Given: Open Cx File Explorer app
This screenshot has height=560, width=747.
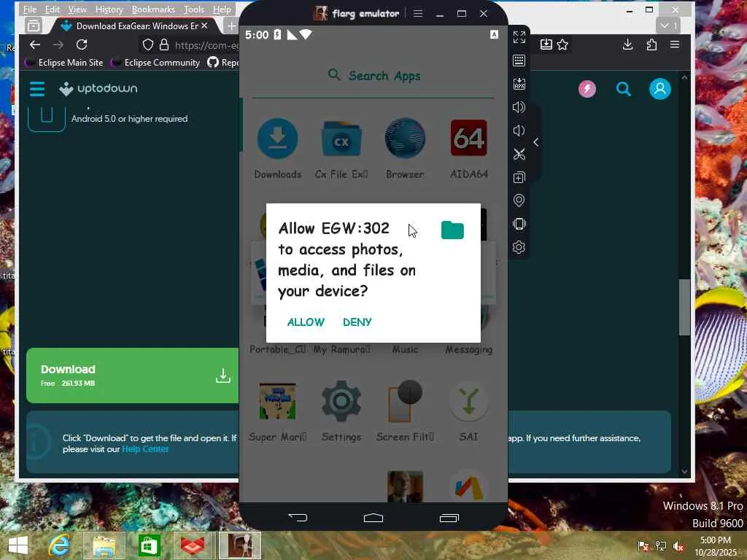Looking at the screenshot, I should (x=341, y=149).
